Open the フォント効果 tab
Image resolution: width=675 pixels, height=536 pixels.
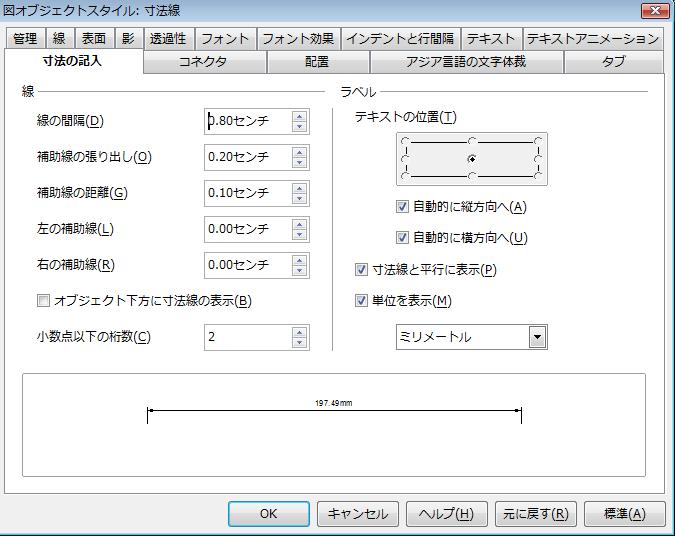point(297,39)
